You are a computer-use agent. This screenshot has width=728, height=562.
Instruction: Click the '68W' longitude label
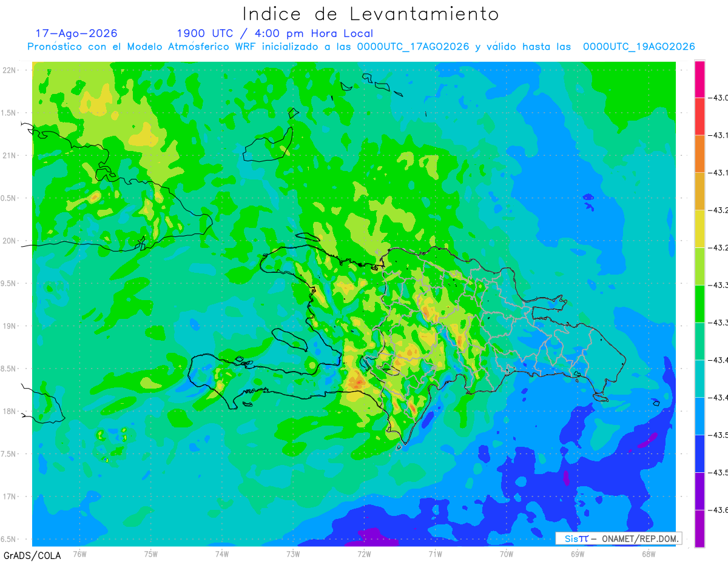pyautogui.click(x=649, y=553)
